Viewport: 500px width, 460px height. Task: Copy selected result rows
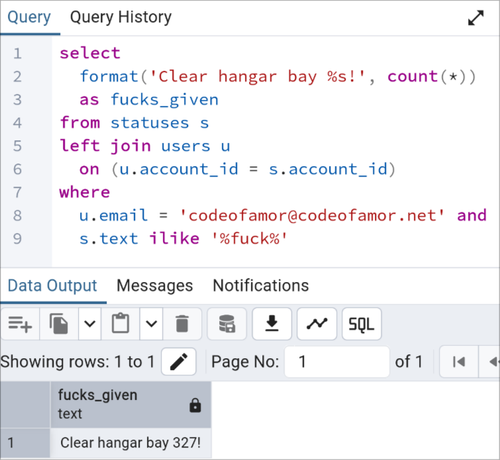pyautogui.click(x=59, y=324)
